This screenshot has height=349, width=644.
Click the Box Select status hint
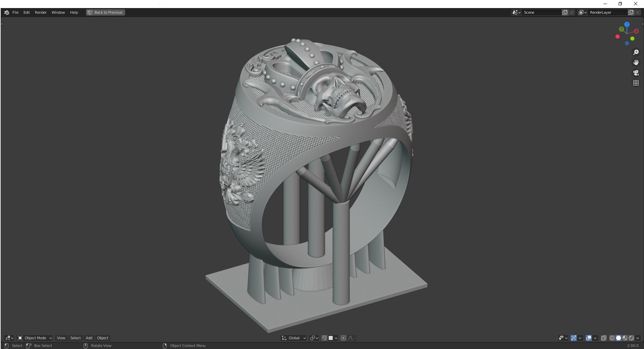tap(43, 346)
